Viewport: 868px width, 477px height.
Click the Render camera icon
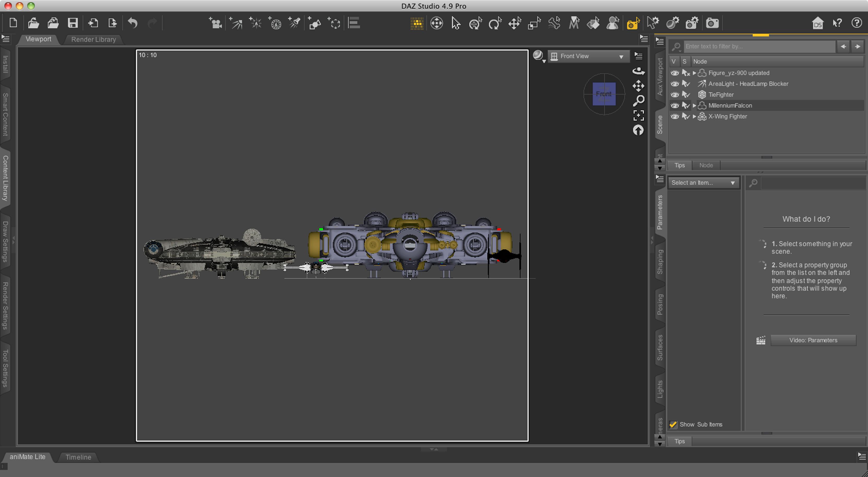click(712, 23)
